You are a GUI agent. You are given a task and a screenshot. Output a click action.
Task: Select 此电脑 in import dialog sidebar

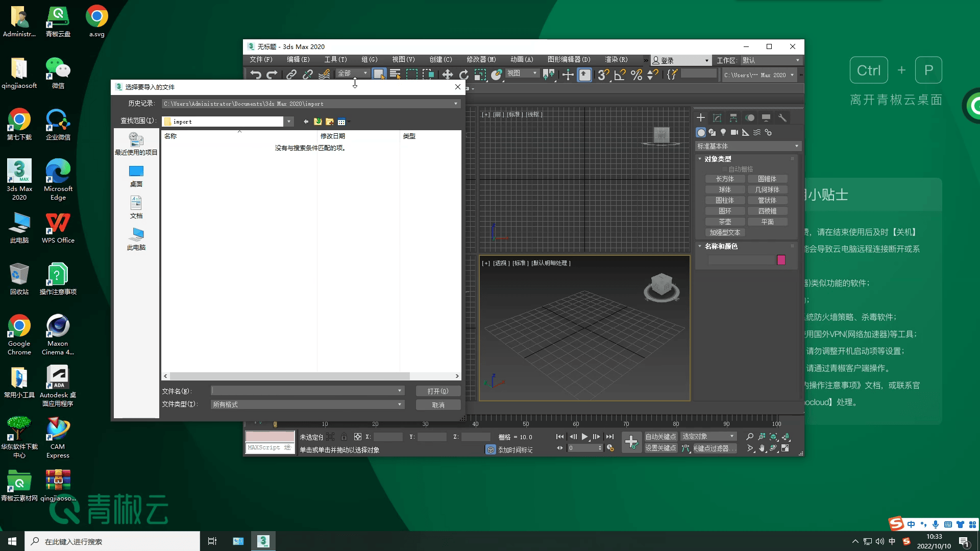pyautogui.click(x=136, y=239)
